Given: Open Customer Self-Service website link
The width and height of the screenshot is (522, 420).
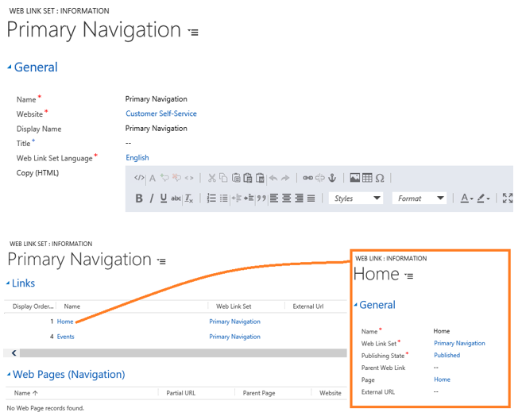Looking at the screenshot, I should (161, 114).
